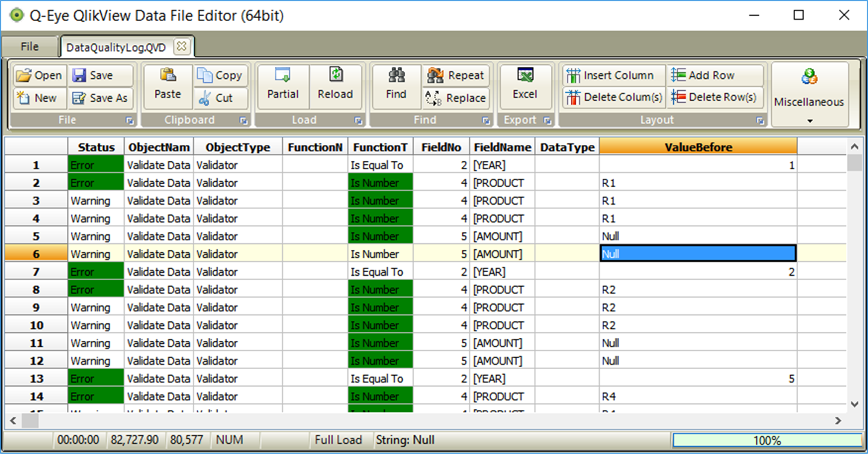Open a data file with Open button
This screenshot has width=868, height=454.
pyautogui.click(x=39, y=75)
